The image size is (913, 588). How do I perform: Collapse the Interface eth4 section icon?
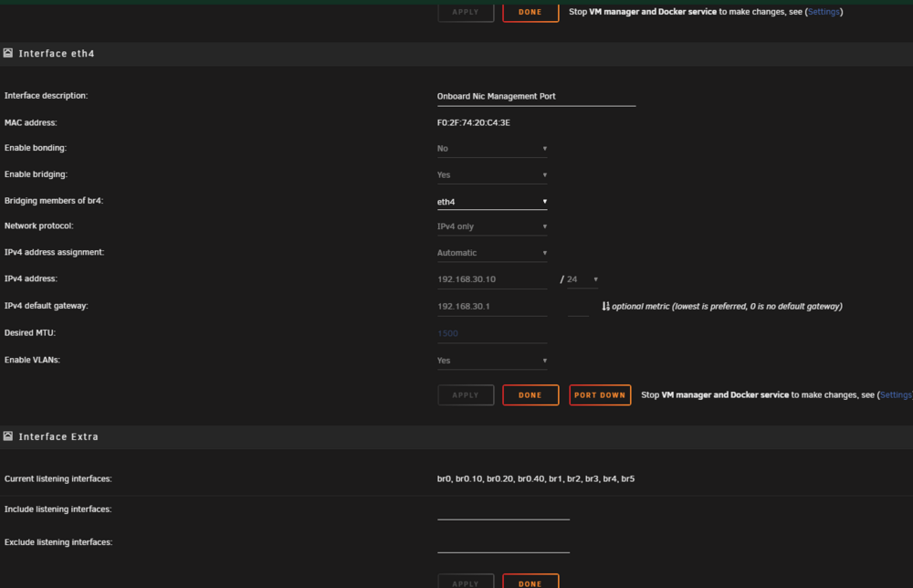pos(8,53)
